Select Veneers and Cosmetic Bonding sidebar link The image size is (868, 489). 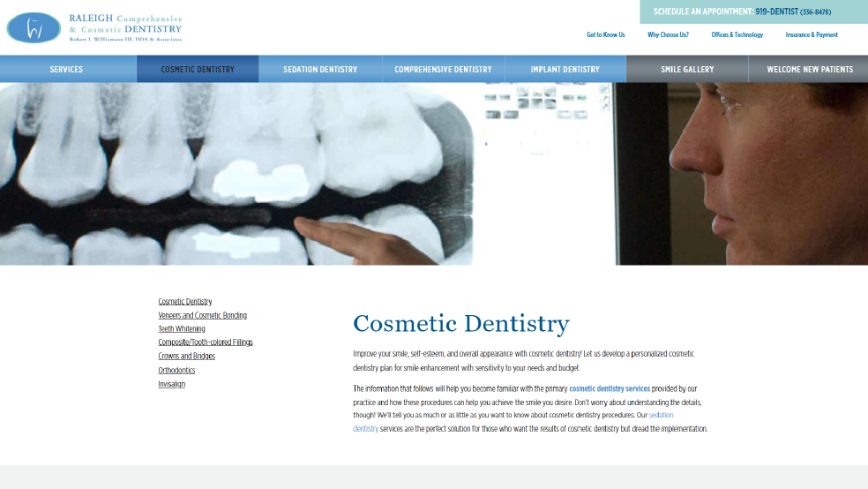(202, 315)
